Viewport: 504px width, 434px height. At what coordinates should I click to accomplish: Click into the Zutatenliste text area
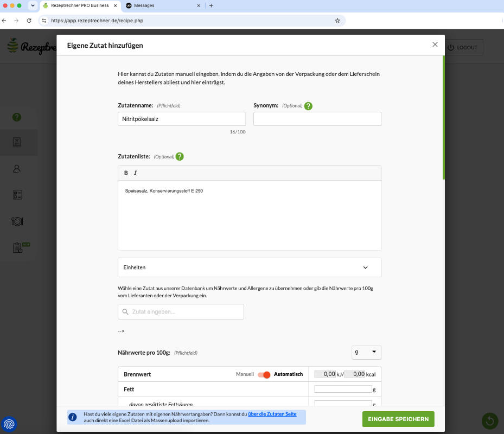coord(250,215)
